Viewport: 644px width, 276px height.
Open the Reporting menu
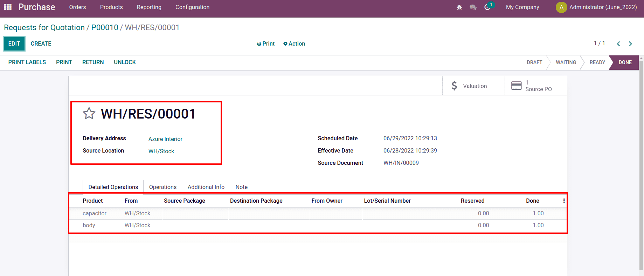pos(149,7)
